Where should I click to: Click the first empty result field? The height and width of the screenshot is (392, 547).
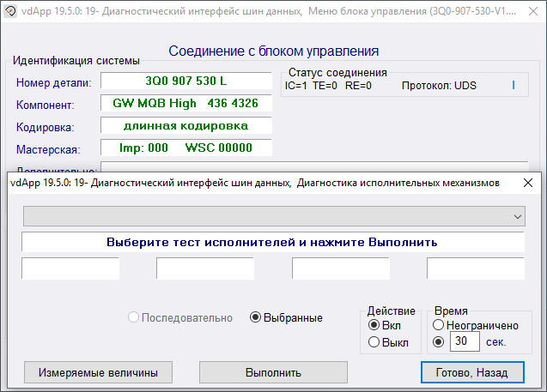70,268
